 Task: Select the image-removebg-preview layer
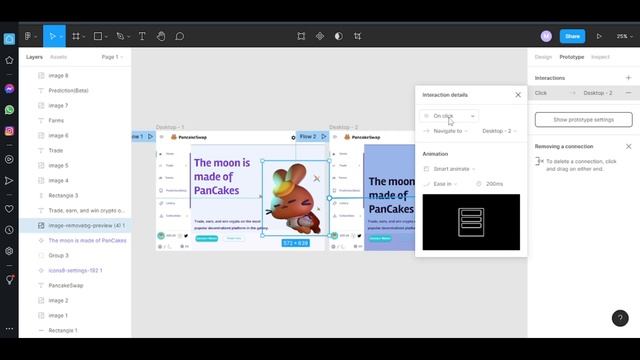coord(75,225)
